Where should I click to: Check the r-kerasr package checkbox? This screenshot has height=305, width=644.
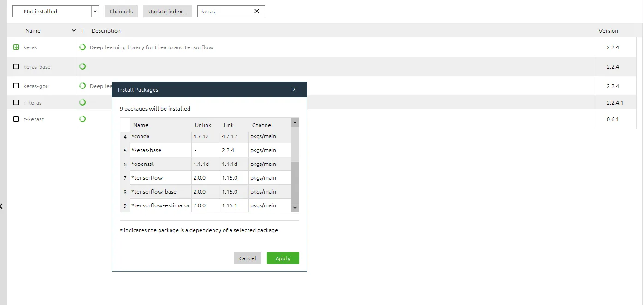16,119
